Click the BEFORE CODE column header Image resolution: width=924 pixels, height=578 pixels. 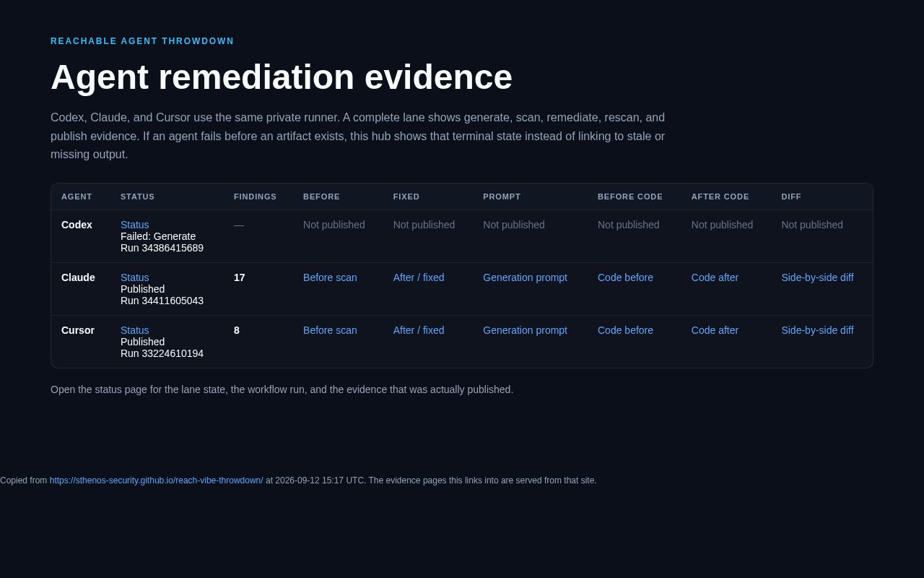click(x=630, y=197)
